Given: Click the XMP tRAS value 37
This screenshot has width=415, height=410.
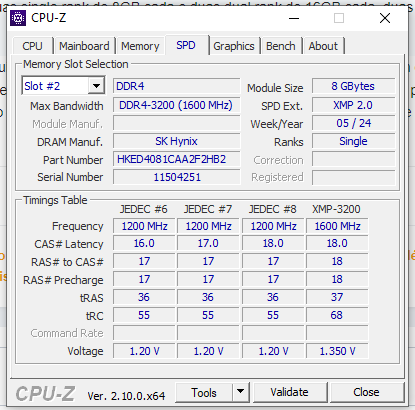Looking at the screenshot, I should pyautogui.click(x=337, y=297).
